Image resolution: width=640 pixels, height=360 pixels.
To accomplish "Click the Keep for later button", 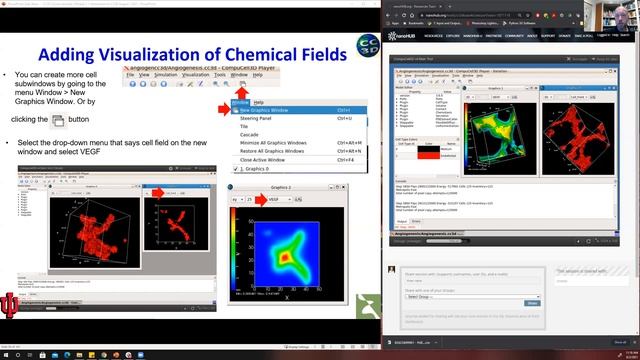I will coord(605,59).
